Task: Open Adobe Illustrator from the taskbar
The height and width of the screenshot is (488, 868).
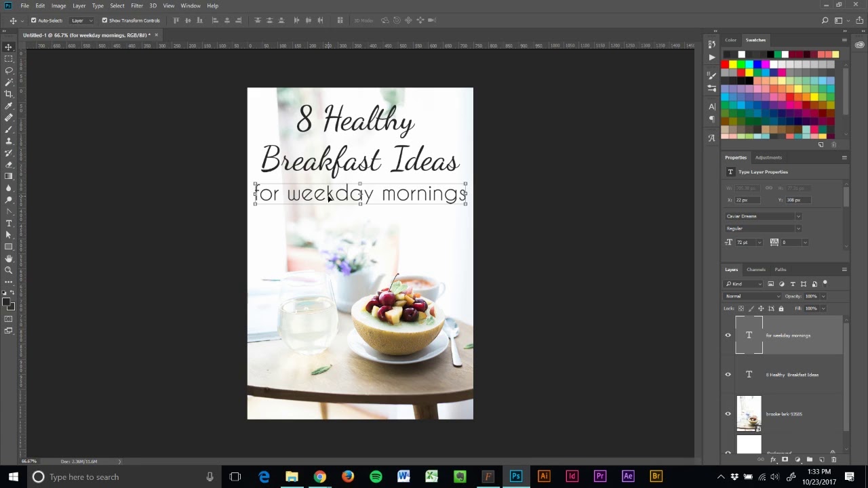Action: (544, 476)
